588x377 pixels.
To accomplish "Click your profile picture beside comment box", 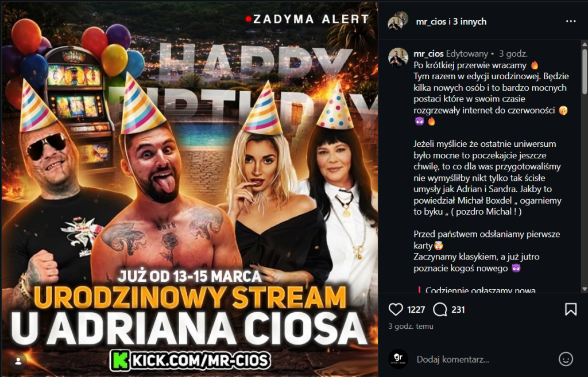I will coord(398,359).
